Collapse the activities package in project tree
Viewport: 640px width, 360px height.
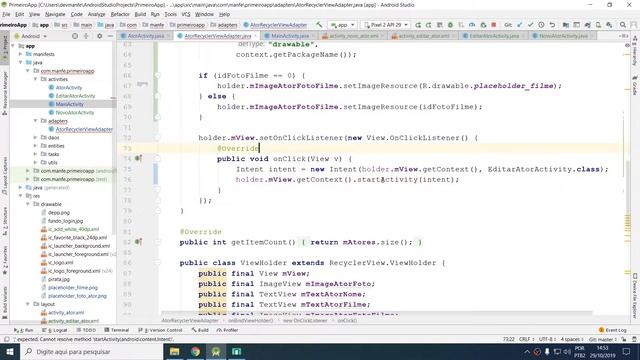tap(36, 79)
